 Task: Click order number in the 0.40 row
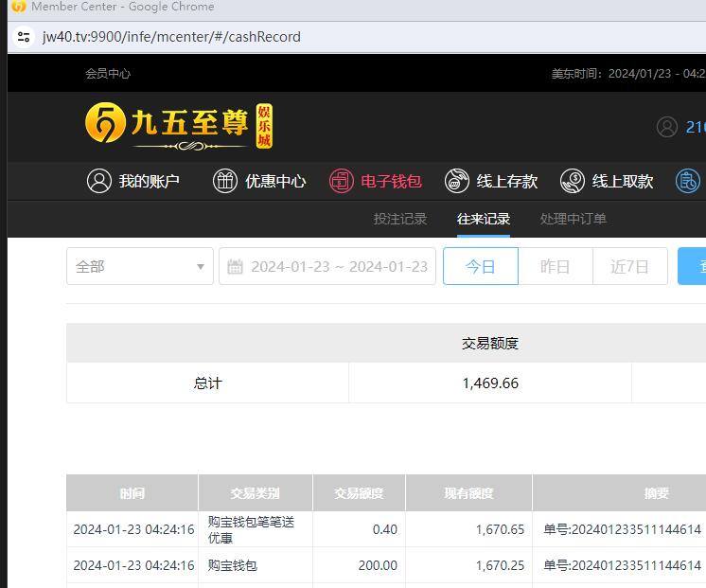point(623,529)
